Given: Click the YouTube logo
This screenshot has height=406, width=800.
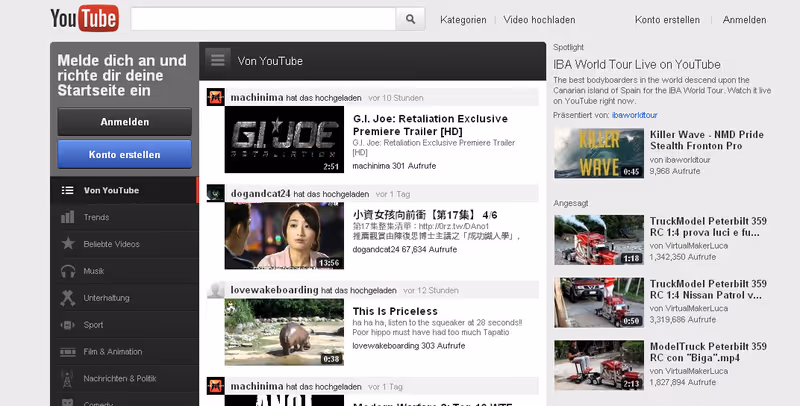Looking at the screenshot, I should 85,19.
